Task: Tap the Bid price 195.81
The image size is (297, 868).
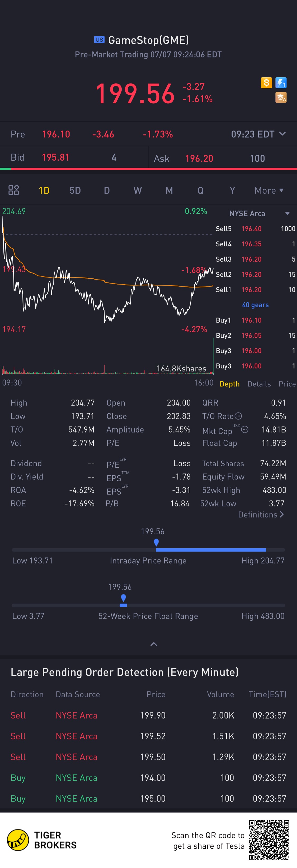Action: click(x=56, y=157)
